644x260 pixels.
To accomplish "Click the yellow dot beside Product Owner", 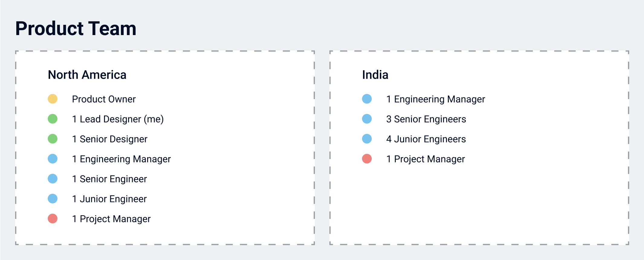I will [53, 99].
